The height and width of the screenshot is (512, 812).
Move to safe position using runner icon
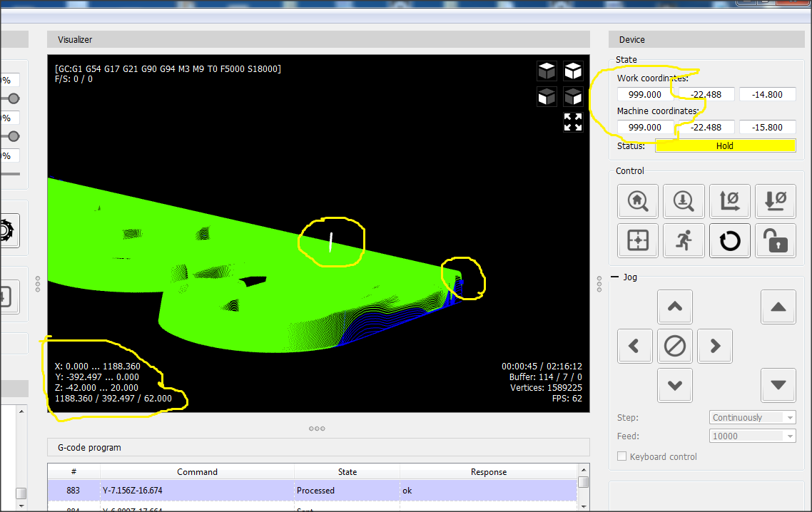684,241
